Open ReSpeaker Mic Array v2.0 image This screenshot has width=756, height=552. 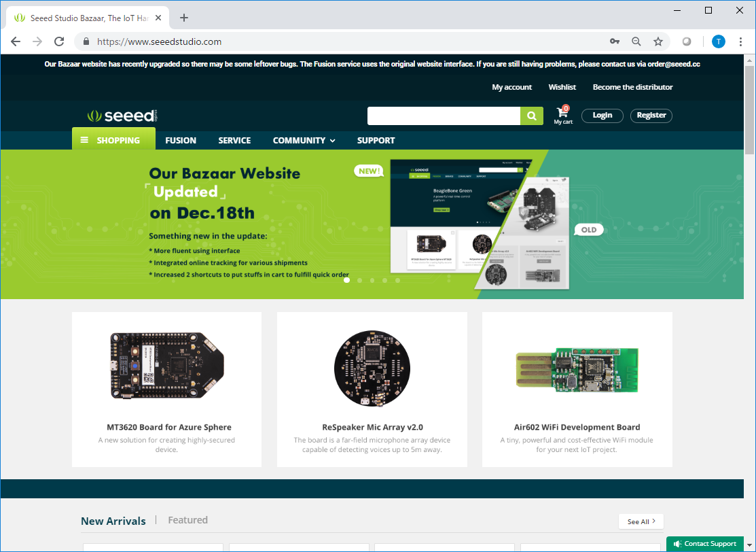click(372, 368)
